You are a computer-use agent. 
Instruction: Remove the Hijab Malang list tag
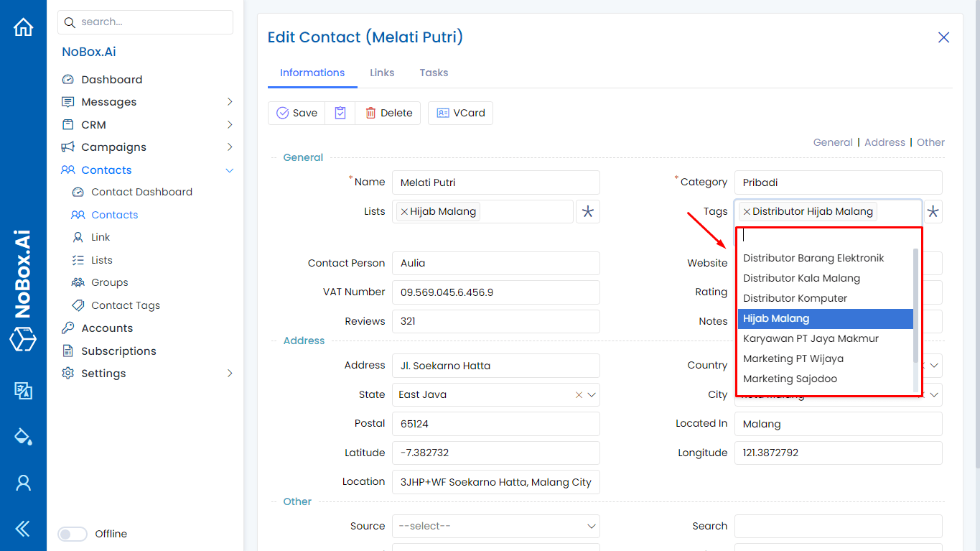404,212
